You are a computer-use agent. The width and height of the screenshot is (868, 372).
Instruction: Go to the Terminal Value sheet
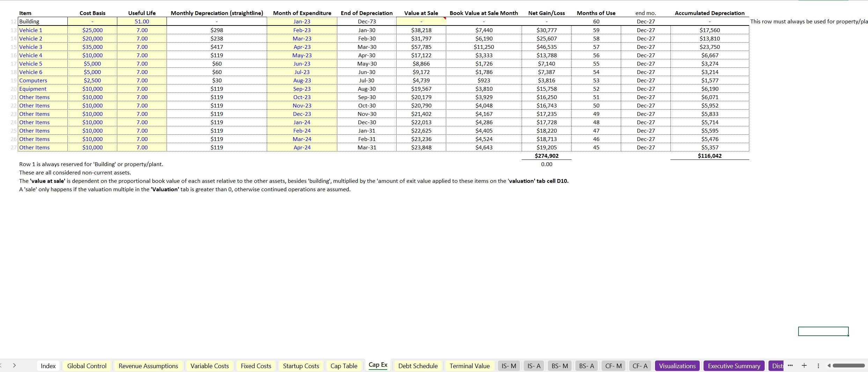tap(470, 366)
